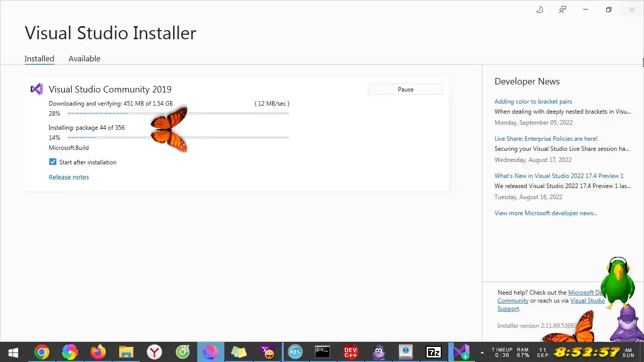Open File Explorer from the taskbar
The width and height of the screenshot is (644, 362).
pyautogui.click(x=126, y=352)
